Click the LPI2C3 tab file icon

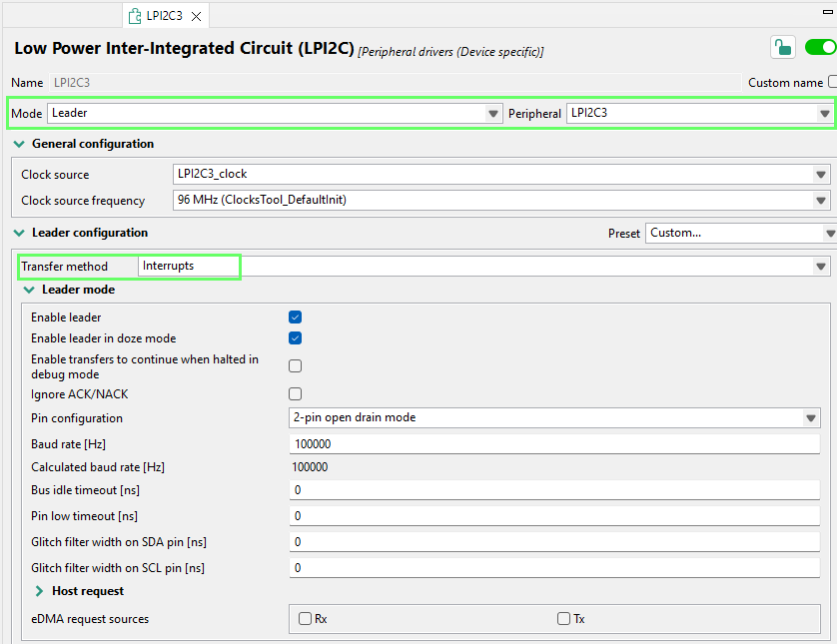135,16
